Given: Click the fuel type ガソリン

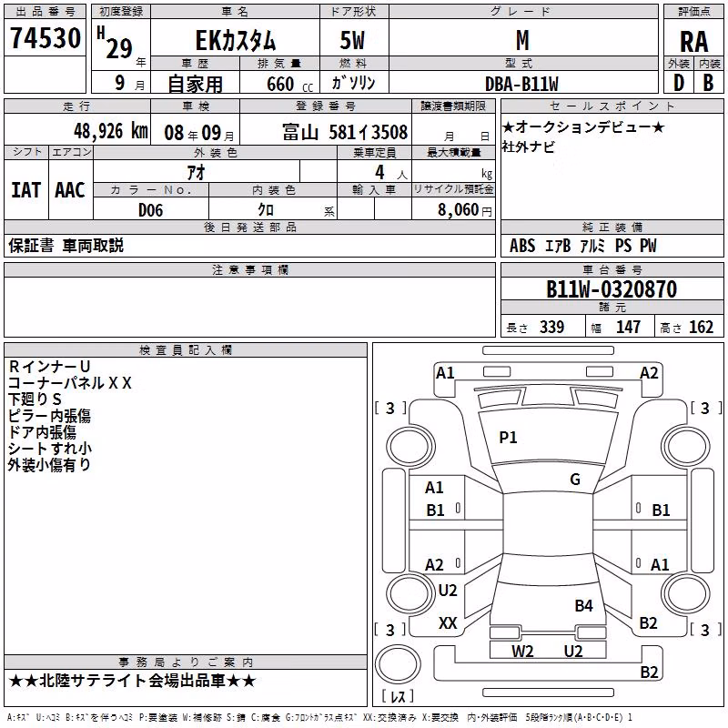Looking at the screenshot, I should 353,83.
